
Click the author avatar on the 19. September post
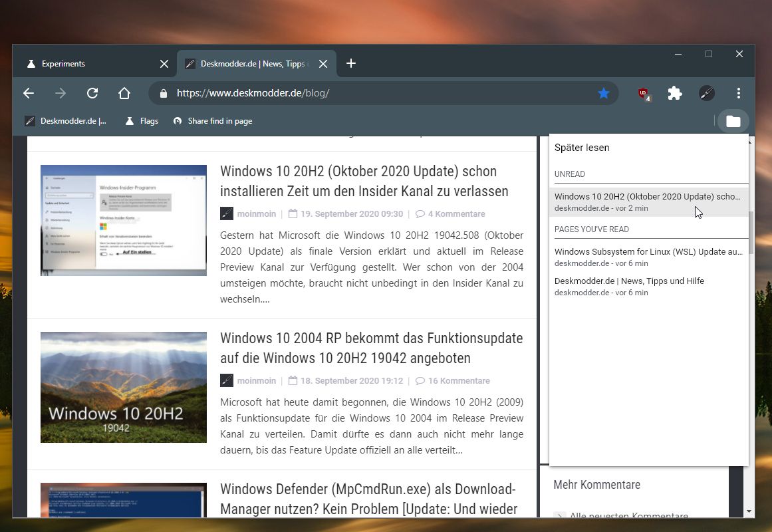(x=227, y=213)
